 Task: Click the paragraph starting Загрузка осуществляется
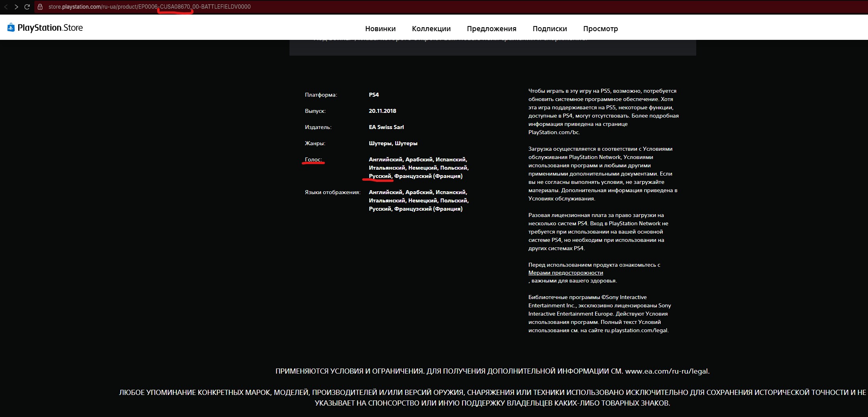pyautogui.click(x=603, y=174)
